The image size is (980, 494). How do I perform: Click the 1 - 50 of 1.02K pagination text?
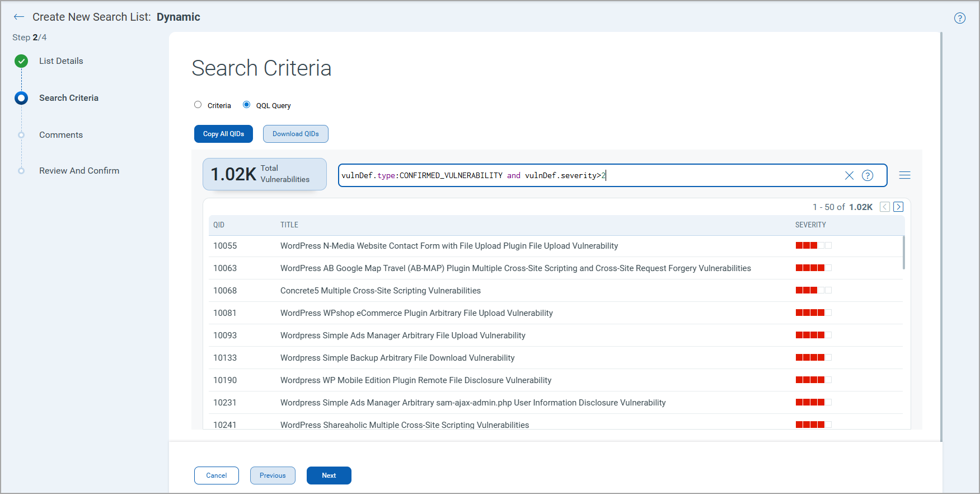[x=842, y=207]
